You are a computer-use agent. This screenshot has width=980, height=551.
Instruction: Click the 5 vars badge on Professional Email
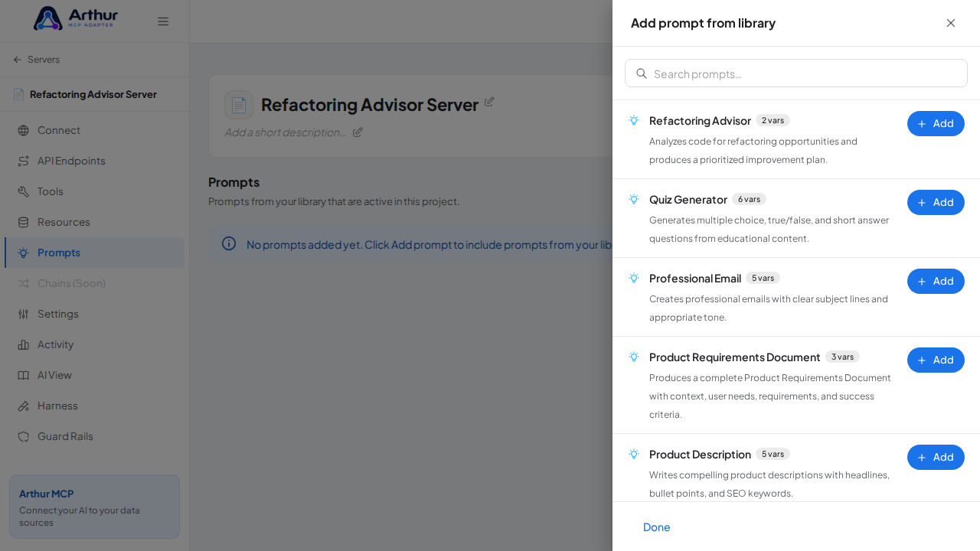[763, 278]
